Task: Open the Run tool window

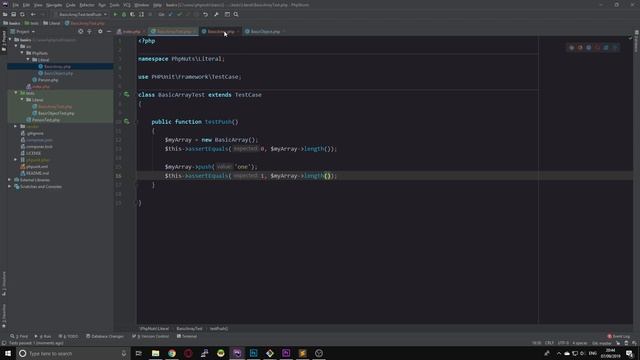Action: [x=43, y=336]
